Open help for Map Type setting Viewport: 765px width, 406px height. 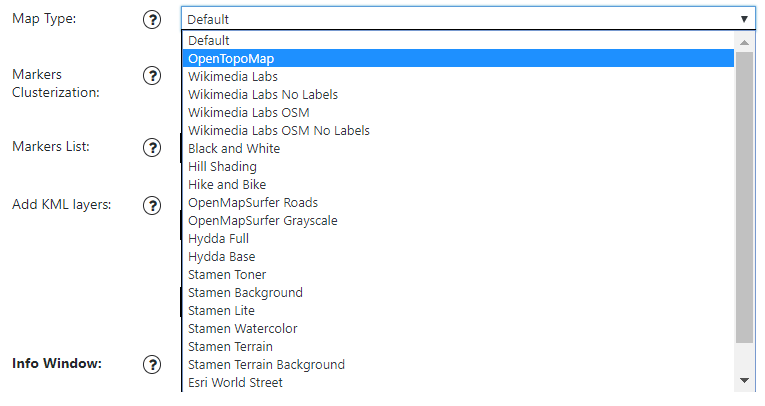point(152,20)
